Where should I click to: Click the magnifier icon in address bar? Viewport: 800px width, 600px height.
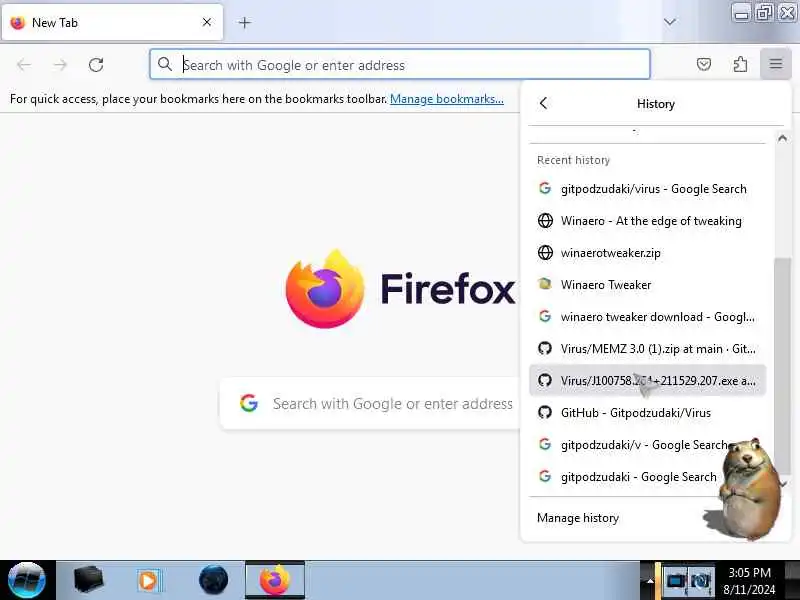click(x=164, y=64)
